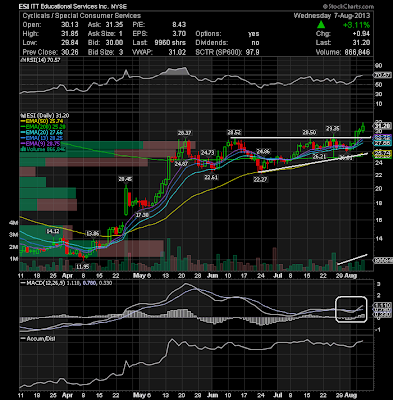Click the High value 31.85
Image resolution: width=393 pixels, height=400 pixels.
70,34
